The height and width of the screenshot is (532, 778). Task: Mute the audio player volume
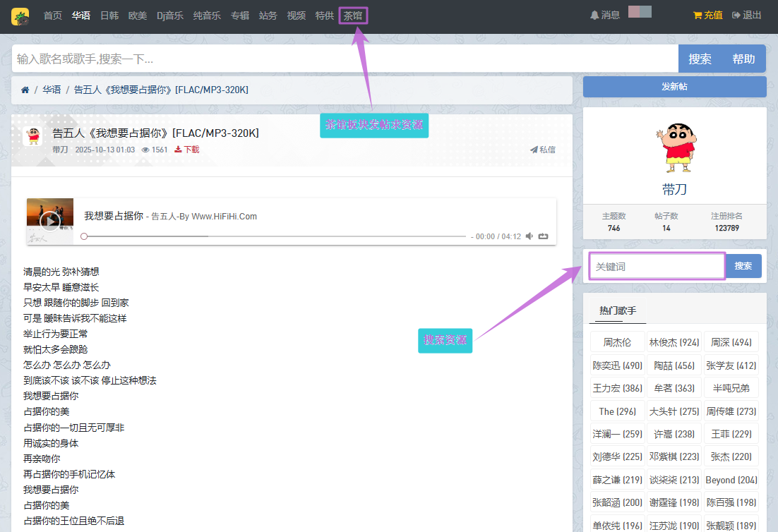(x=529, y=236)
